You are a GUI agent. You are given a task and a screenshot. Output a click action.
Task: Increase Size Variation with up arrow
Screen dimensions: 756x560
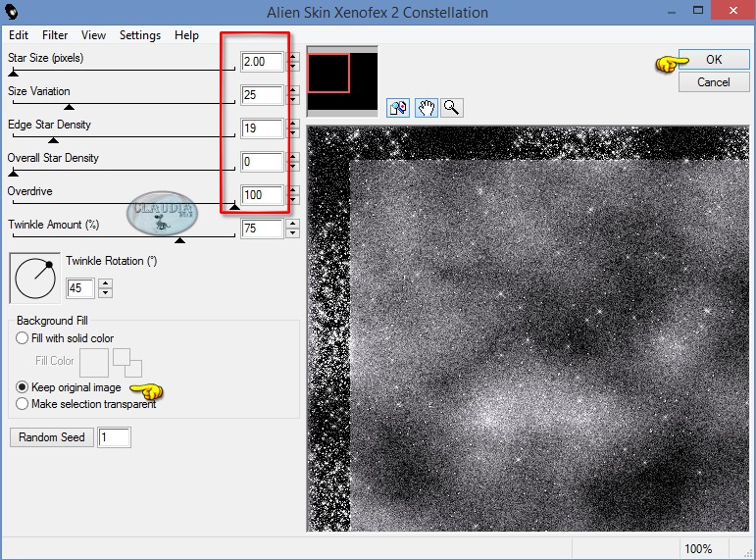(292, 90)
